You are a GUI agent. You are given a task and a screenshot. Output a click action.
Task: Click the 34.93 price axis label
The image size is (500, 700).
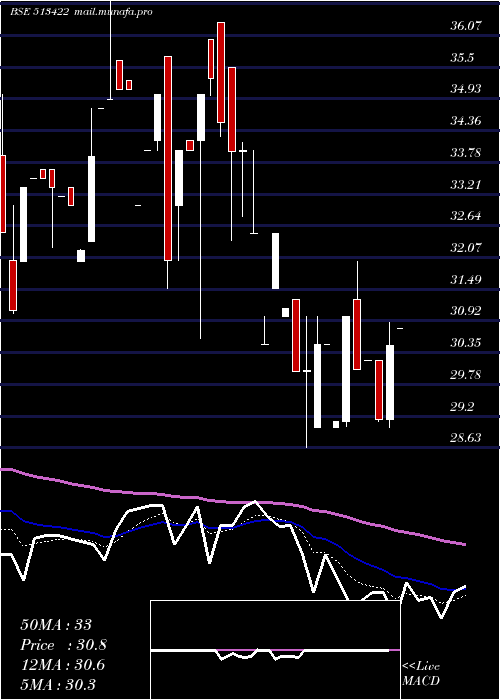[x=466, y=89]
